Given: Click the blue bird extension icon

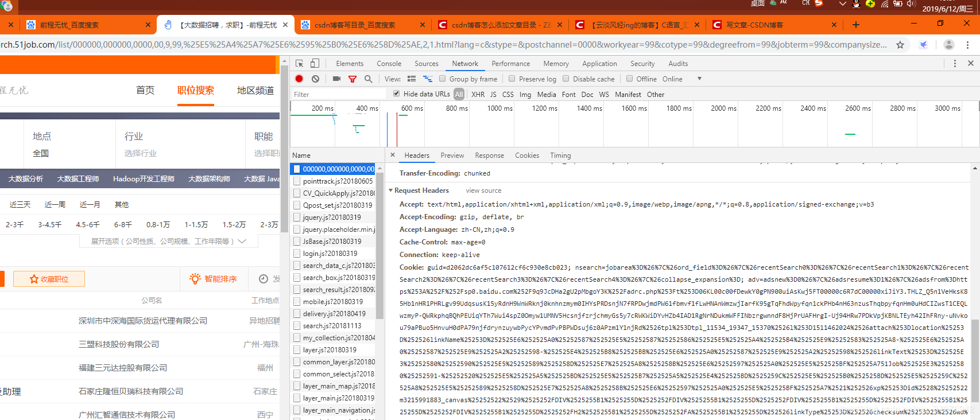Looking at the screenshot, I should pyautogui.click(x=924, y=45).
